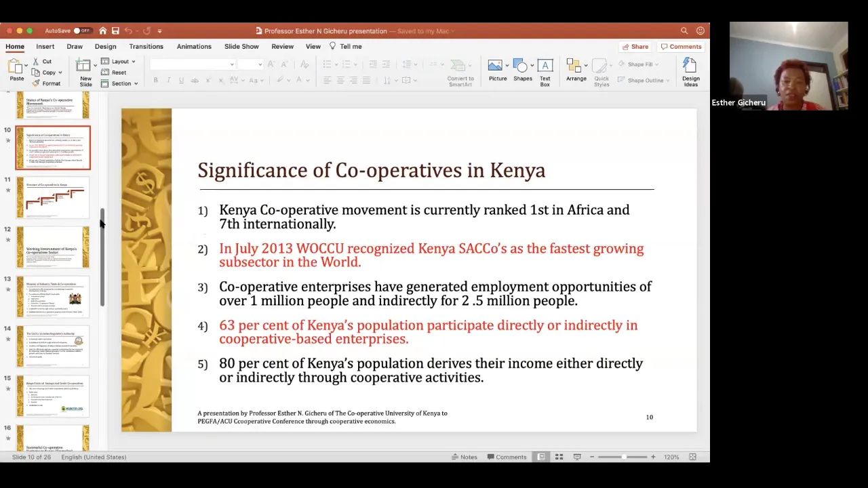This screenshot has width=868, height=488.
Task: Start Slide Show from status bar icon
Action: [577, 457]
